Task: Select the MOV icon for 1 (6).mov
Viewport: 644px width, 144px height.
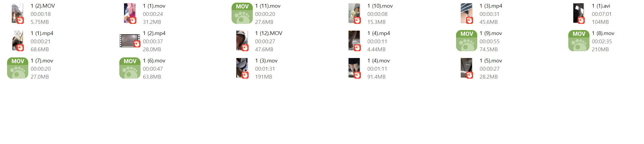Action: [130, 68]
